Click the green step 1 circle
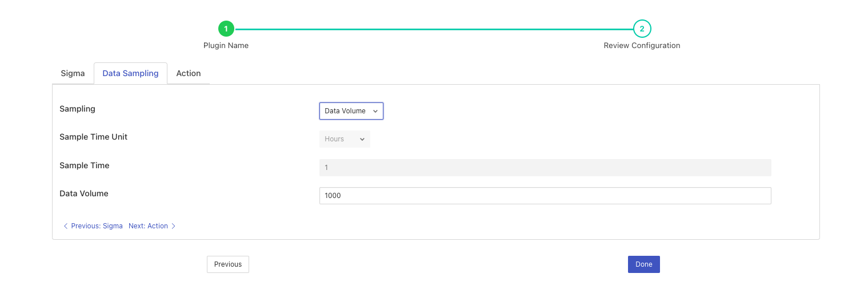The height and width of the screenshot is (293, 868). pos(226,28)
